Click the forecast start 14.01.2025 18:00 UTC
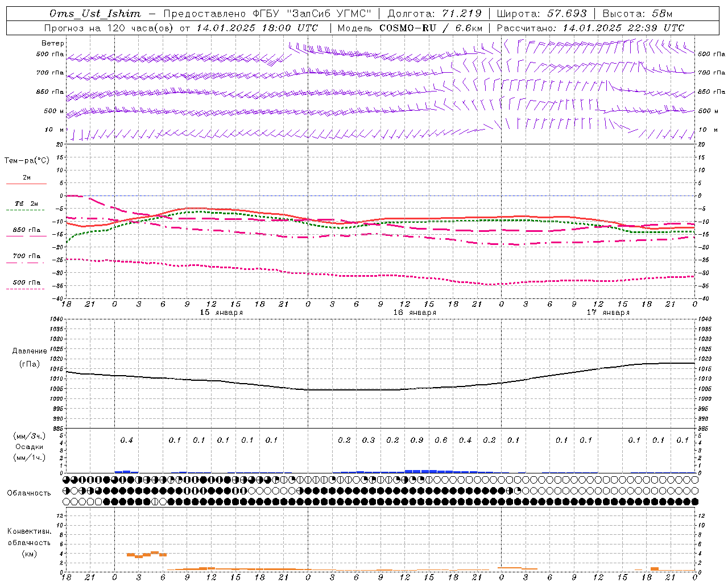 [x=257, y=28]
